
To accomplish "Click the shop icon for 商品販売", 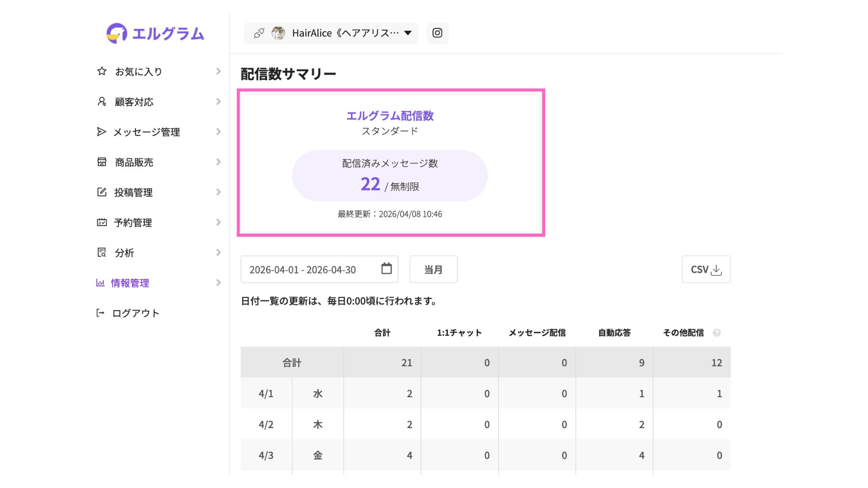I will tap(102, 162).
